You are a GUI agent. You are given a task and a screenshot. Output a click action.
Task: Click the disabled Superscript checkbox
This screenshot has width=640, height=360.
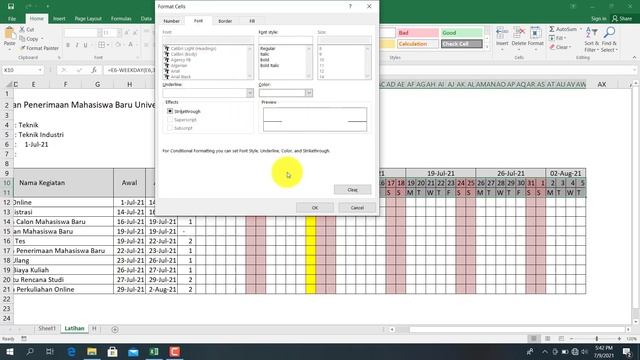[170, 120]
